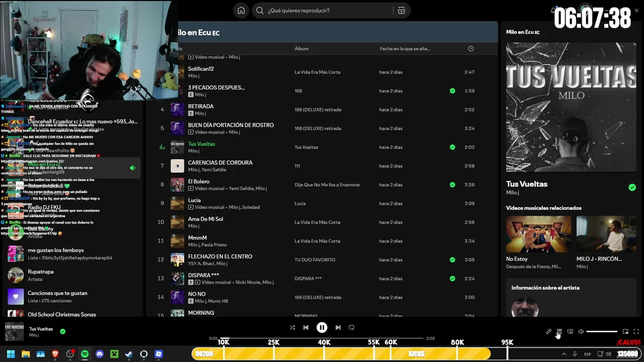The width and height of the screenshot is (644, 362).
Task: Sort by the Álbum column header
Action: (301, 49)
